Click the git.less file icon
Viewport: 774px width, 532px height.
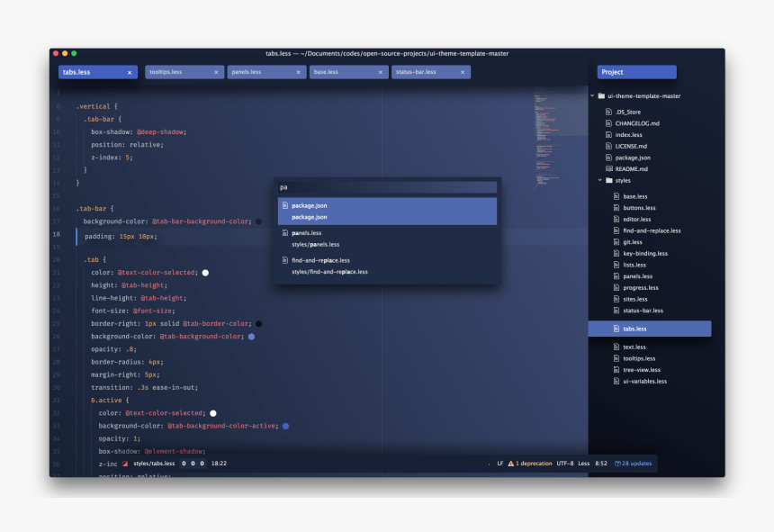(616, 242)
